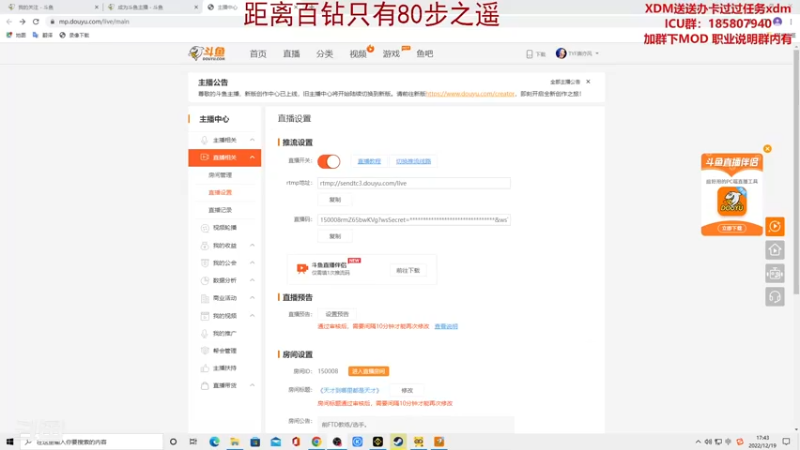The width and height of the screenshot is (800, 450).
Task: Open the Windows Start menu
Action: tap(10, 442)
